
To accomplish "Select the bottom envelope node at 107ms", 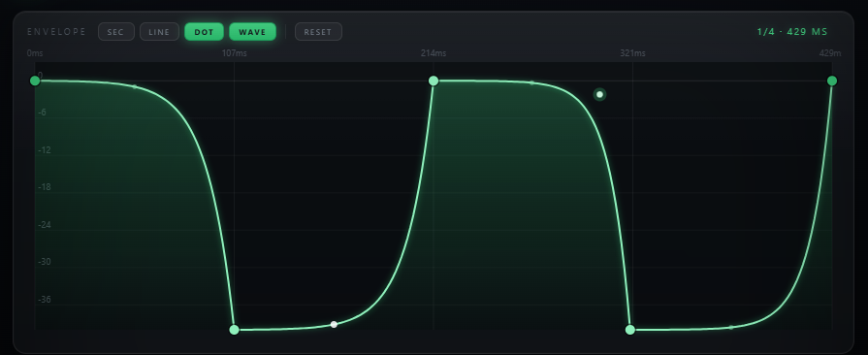I will click(x=234, y=330).
